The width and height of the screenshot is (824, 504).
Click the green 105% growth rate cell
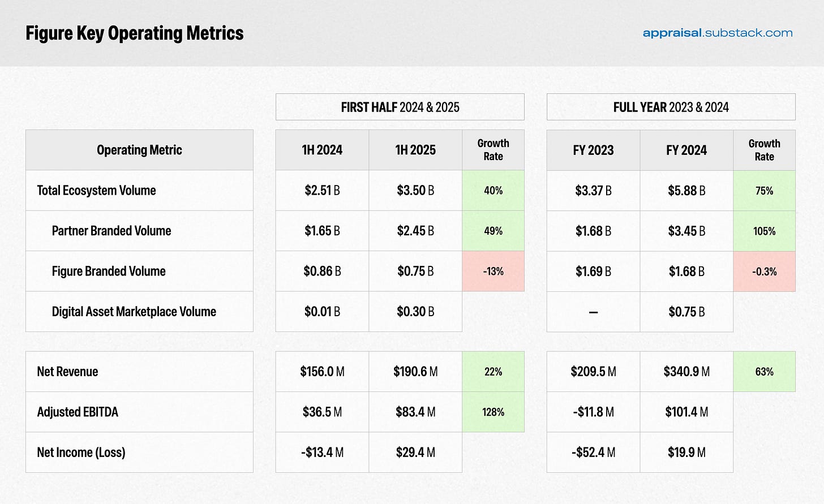[x=765, y=231]
